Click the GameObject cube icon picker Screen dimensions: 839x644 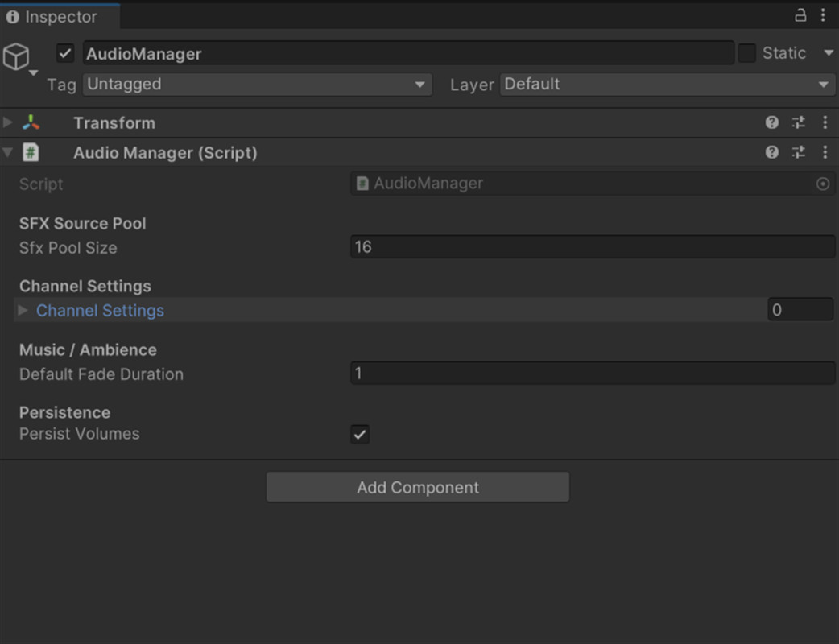(16, 56)
